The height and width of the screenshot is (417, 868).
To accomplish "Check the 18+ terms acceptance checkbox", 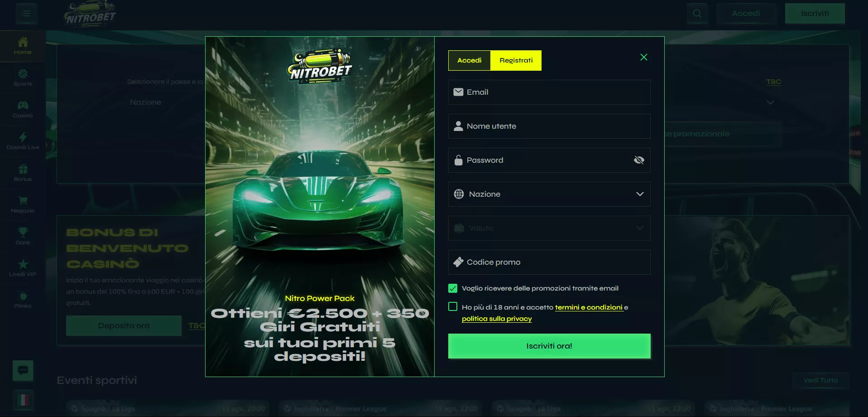I will click(x=453, y=307).
